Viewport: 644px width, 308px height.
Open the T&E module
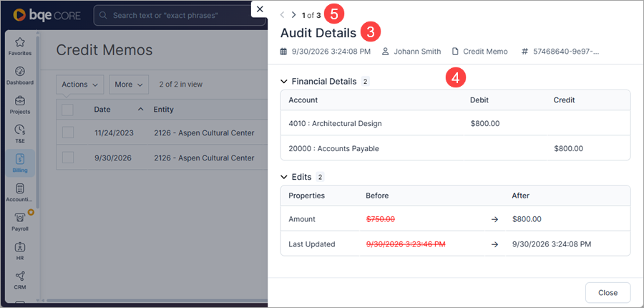20,134
